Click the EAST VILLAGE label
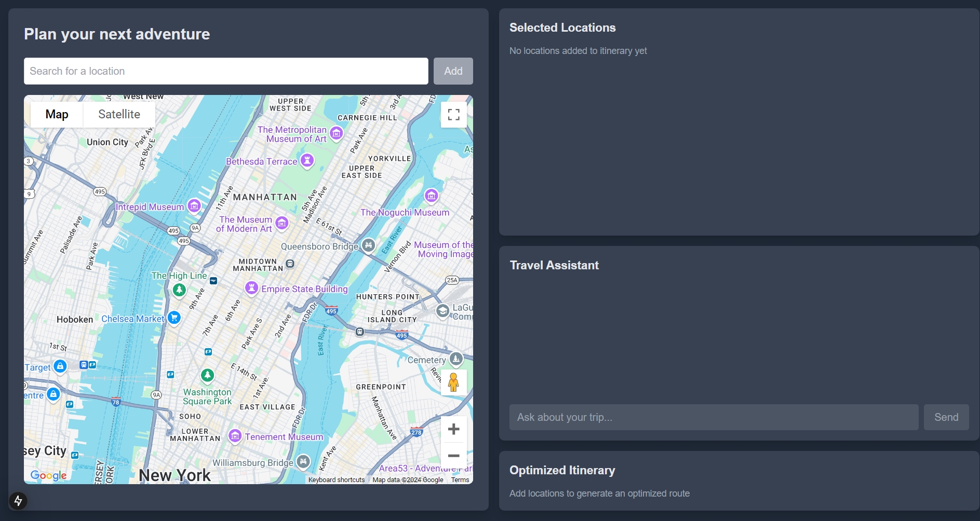Image resolution: width=980 pixels, height=521 pixels. coord(267,407)
